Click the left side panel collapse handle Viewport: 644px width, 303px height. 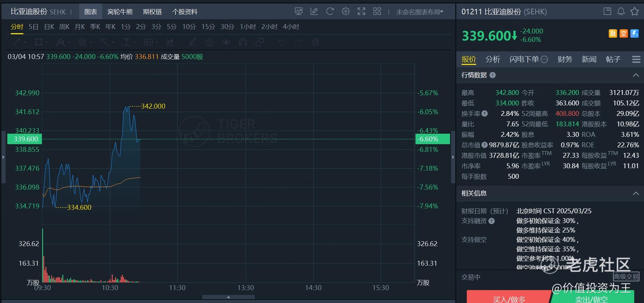(3, 157)
